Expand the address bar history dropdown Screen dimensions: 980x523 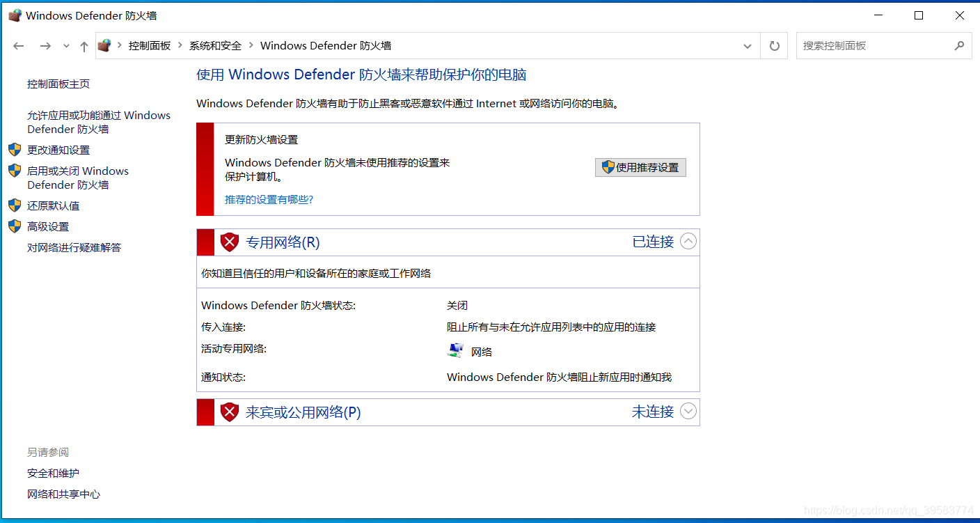click(x=748, y=46)
